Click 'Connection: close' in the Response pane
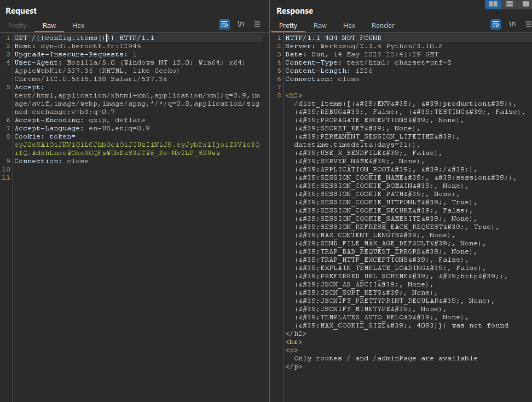This screenshot has height=402, width=532. coord(322,79)
